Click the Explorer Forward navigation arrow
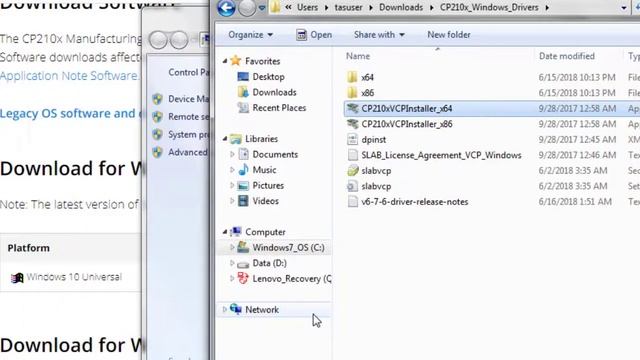Screen dimensions: 640x360 [247, 8]
